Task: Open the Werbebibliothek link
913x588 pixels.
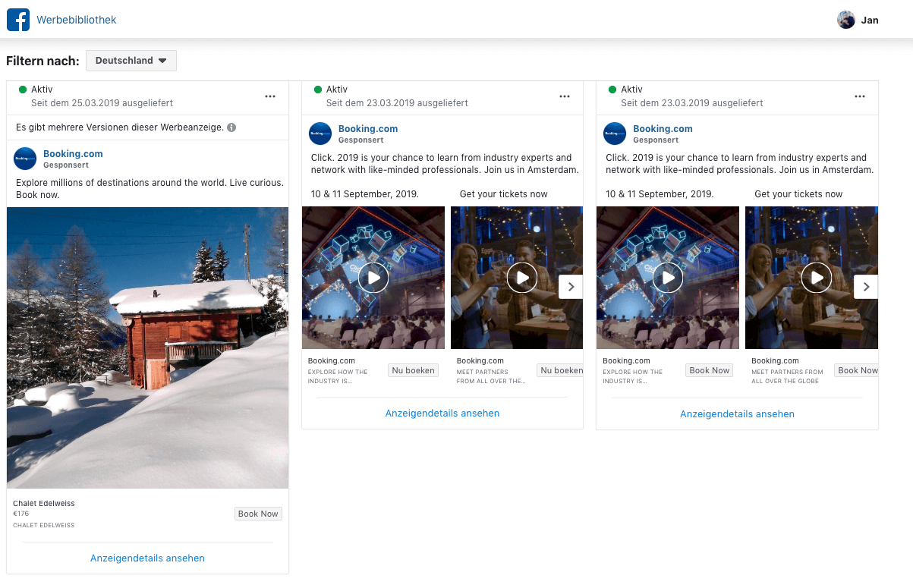Action: click(x=77, y=20)
